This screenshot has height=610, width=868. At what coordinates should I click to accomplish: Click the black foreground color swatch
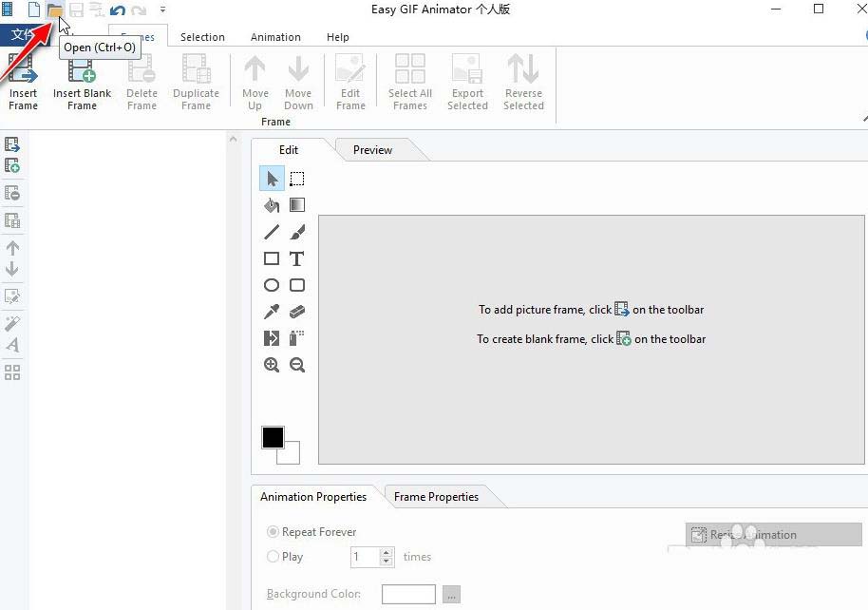tap(273, 437)
